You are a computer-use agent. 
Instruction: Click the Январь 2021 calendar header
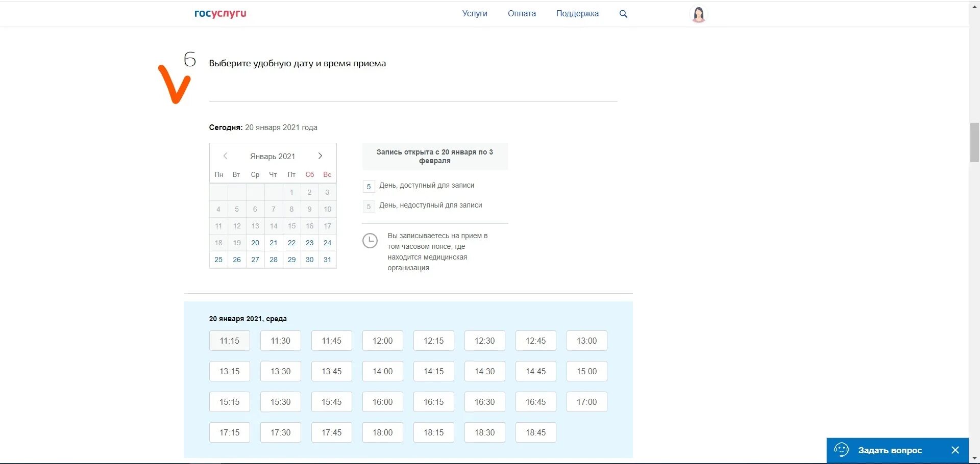coord(273,157)
